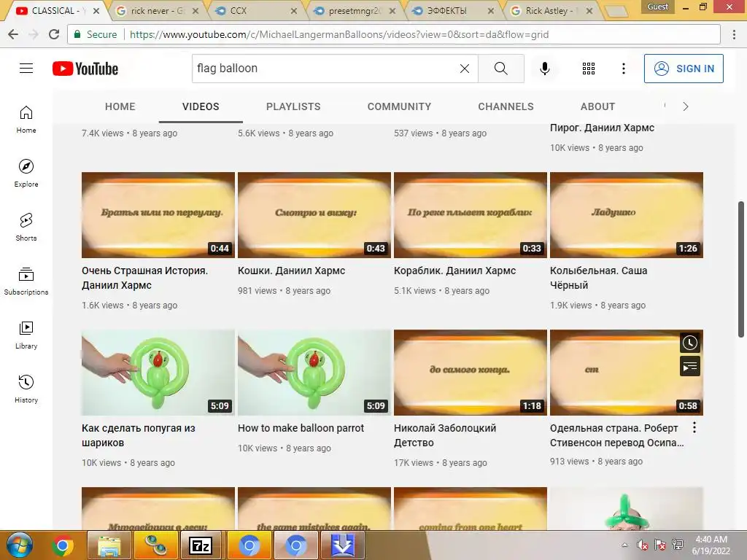Open the YouTube hamburger guide menu
This screenshot has width=747, height=560.
pyautogui.click(x=26, y=69)
